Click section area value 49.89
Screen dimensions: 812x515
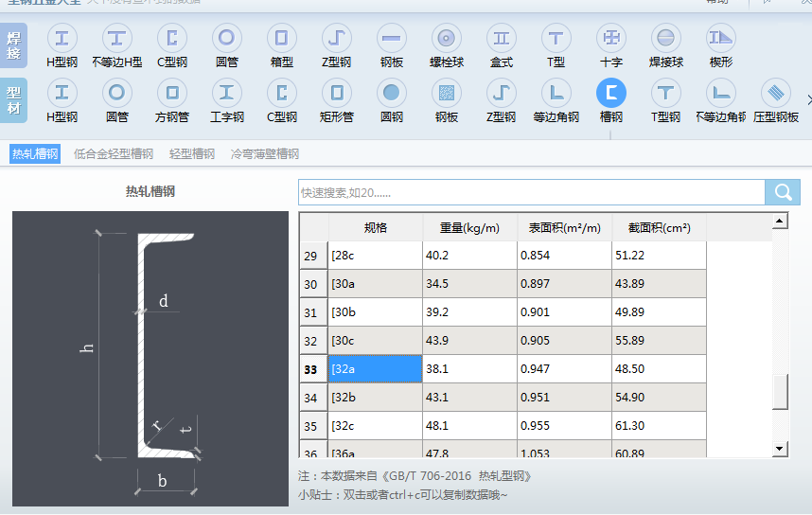pos(660,312)
